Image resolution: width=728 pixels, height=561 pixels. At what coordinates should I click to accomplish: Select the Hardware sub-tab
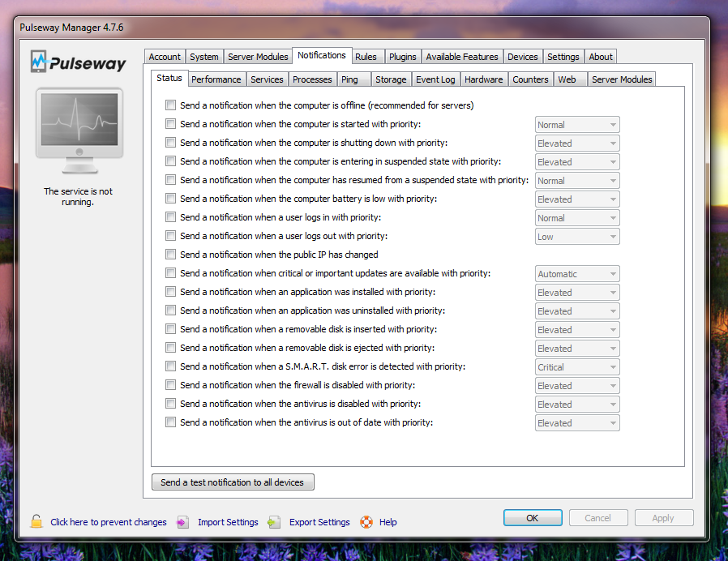pos(484,79)
